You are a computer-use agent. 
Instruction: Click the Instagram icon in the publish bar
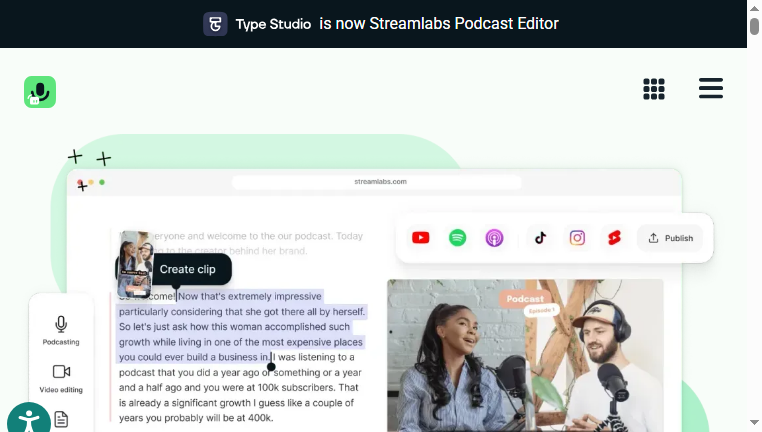[577, 238]
